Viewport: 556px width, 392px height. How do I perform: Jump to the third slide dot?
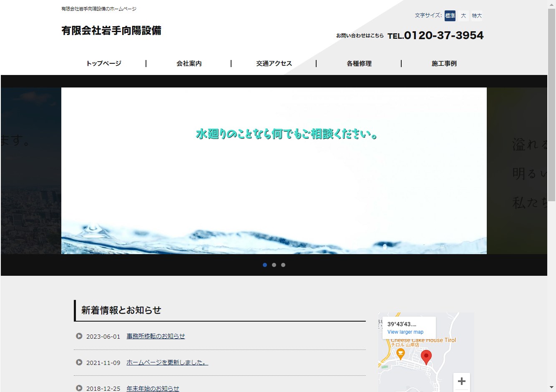tap(283, 265)
